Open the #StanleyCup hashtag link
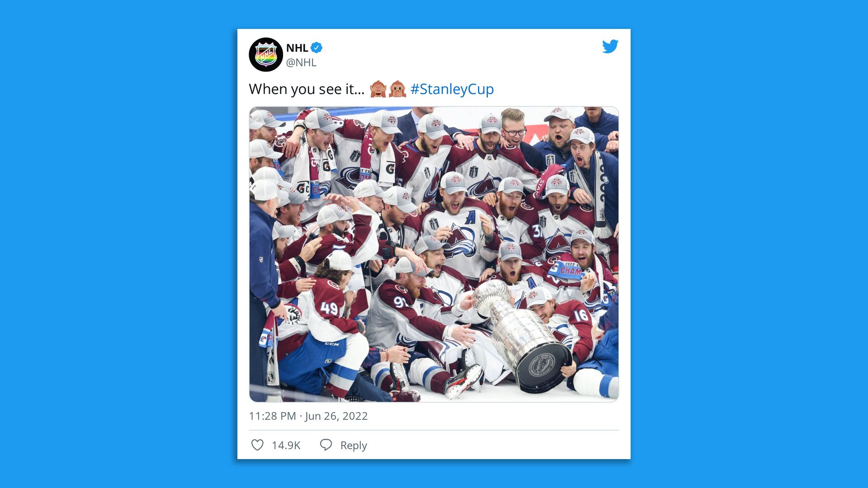 coord(452,89)
